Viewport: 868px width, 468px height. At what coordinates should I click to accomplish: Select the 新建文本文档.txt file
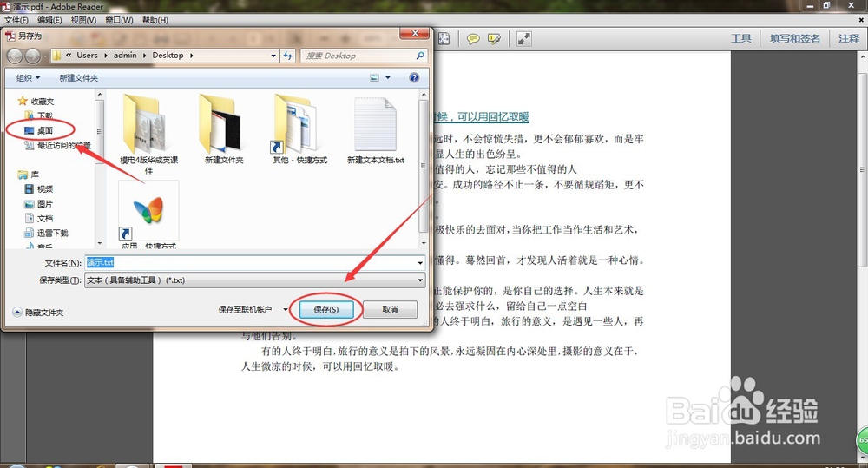tap(375, 129)
